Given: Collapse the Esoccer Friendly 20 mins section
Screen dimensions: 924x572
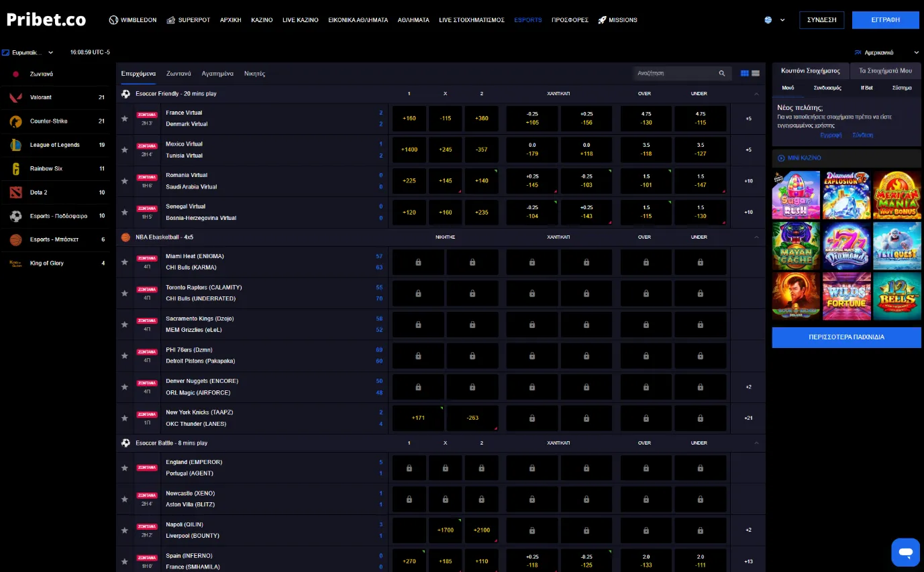Looking at the screenshot, I should [756, 94].
